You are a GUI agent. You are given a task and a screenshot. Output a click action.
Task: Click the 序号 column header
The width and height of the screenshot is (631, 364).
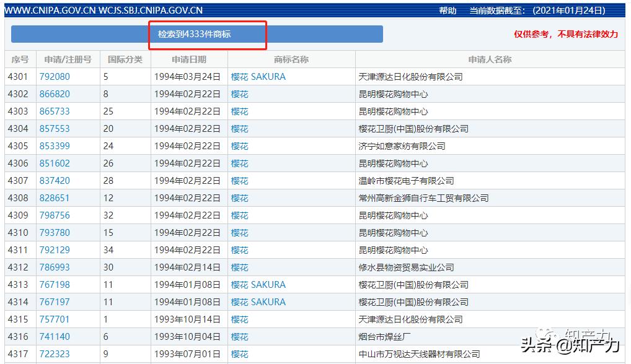coord(20,59)
